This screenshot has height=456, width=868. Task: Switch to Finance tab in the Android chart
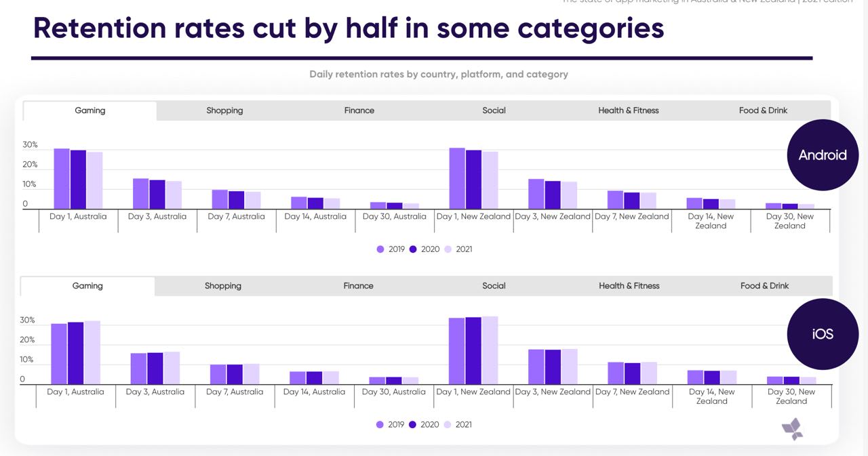click(x=359, y=110)
